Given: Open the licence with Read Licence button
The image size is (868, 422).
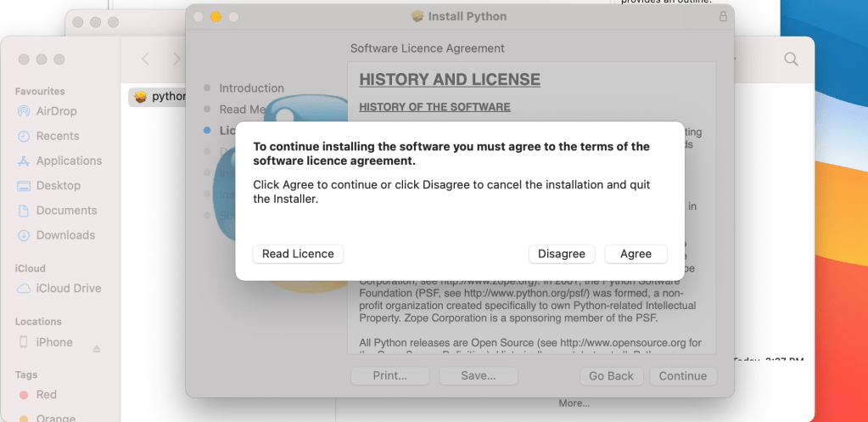Looking at the screenshot, I should 298,254.
